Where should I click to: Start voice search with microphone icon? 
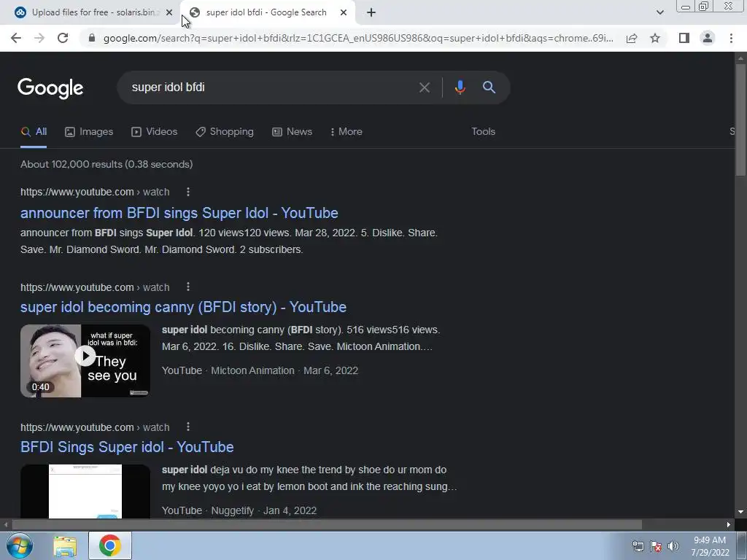pyautogui.click(x=460, y=87)
